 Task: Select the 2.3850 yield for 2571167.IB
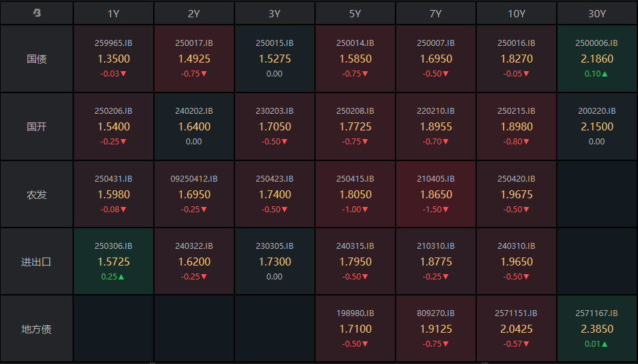coord(597,329)
